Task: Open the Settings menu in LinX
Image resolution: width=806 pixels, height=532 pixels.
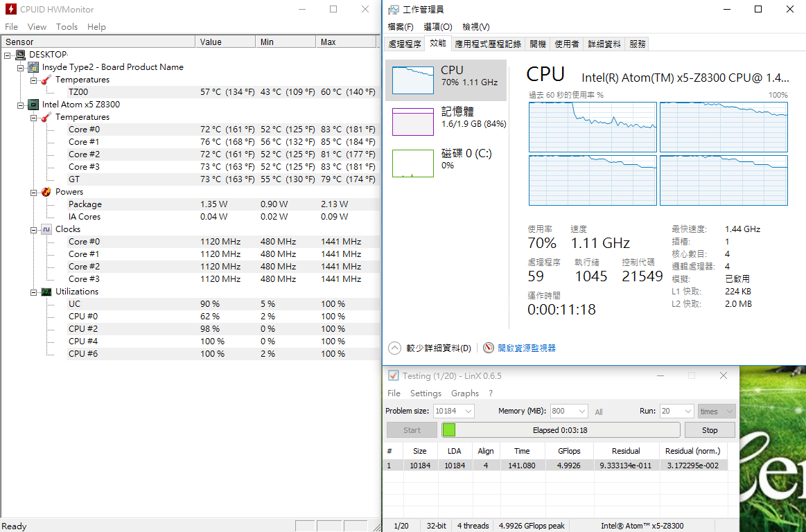Action: point(426,393)
